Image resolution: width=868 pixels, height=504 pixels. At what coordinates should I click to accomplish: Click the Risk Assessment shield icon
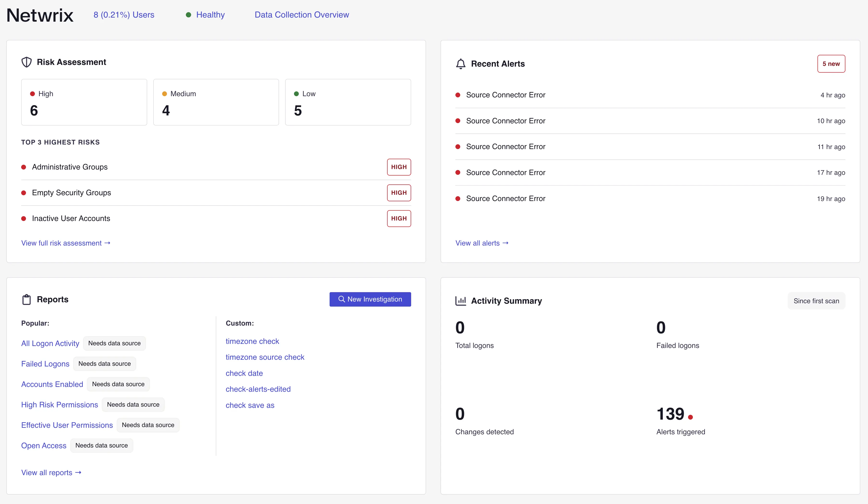click(26, 62)
